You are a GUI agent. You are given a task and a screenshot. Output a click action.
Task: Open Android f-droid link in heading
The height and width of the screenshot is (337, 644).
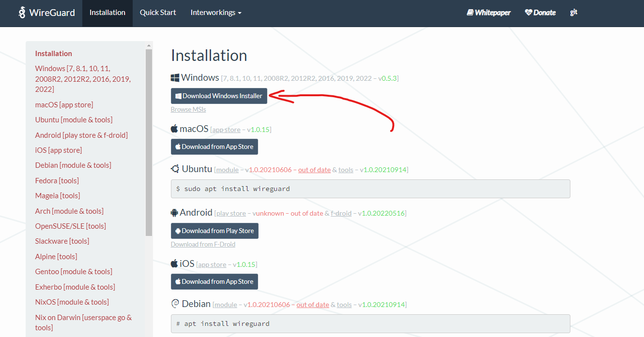pyautogui.click(x=341, y=213)
